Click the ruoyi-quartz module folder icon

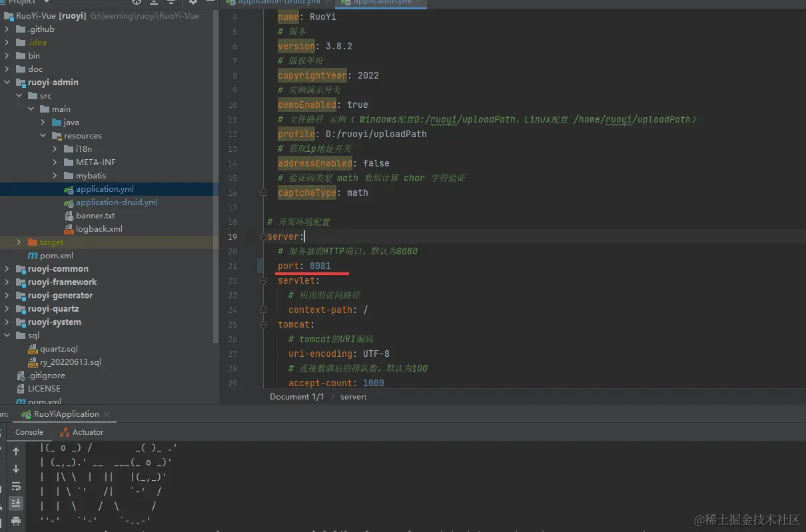(x=21, y=309)
